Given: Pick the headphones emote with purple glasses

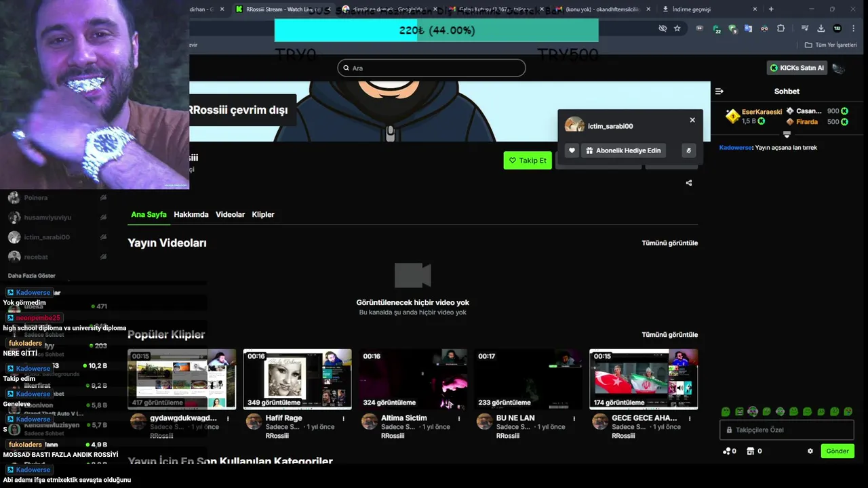Looking at the screenshot, I should click(x=753, y=411).
